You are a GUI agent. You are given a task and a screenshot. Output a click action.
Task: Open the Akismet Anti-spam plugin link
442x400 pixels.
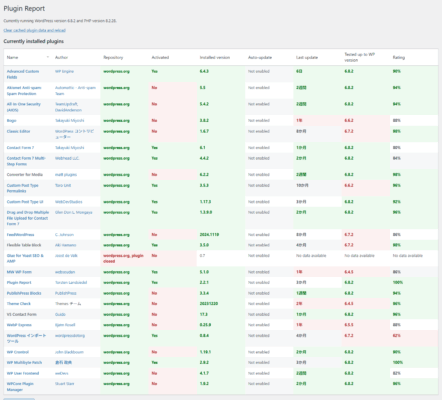[x=24, y=91]
